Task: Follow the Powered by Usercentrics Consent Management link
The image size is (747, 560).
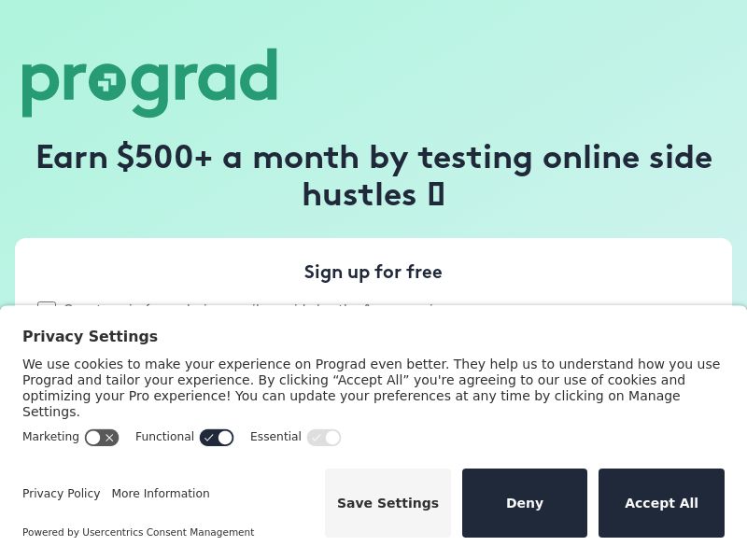Action: coord(138,532)
